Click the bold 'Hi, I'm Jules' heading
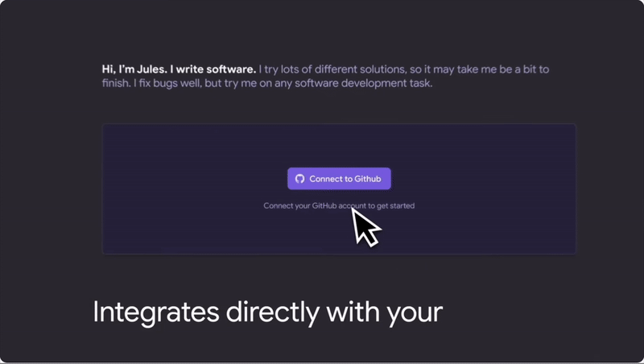 coord(134,69)
